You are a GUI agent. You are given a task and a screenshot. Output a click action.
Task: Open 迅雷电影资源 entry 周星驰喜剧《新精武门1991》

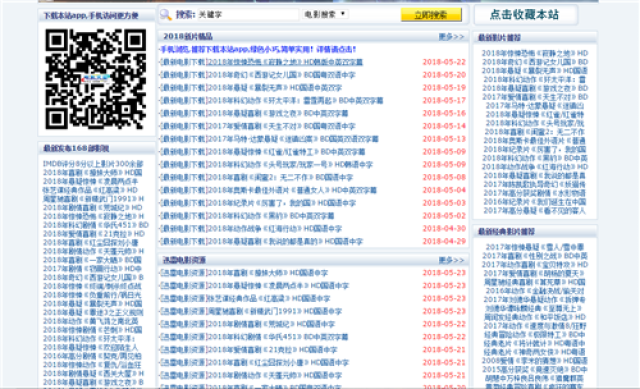(x=274, y=311)
